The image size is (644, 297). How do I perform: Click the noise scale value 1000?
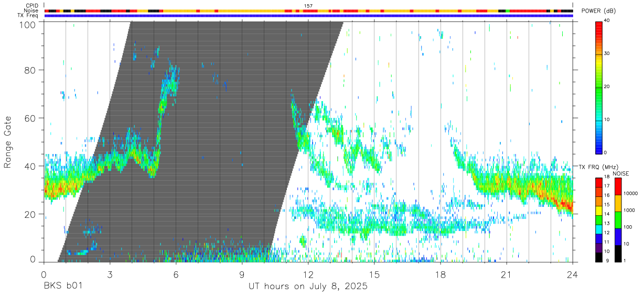[x=629, y=210]
